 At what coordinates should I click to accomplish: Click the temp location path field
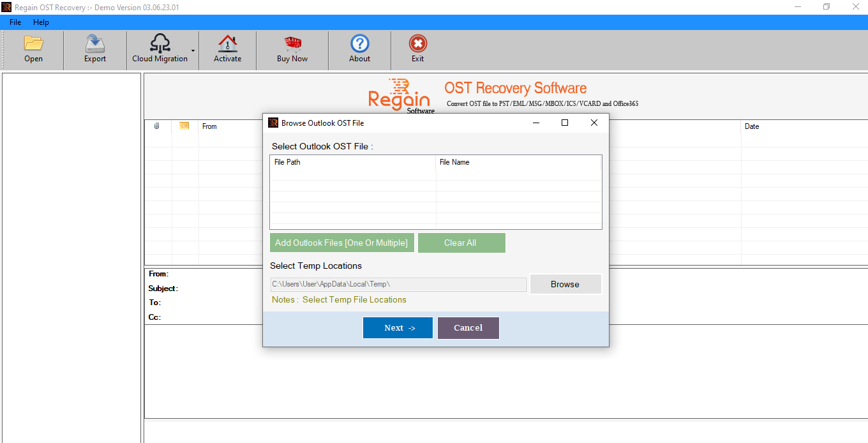(x=398, y=283)
